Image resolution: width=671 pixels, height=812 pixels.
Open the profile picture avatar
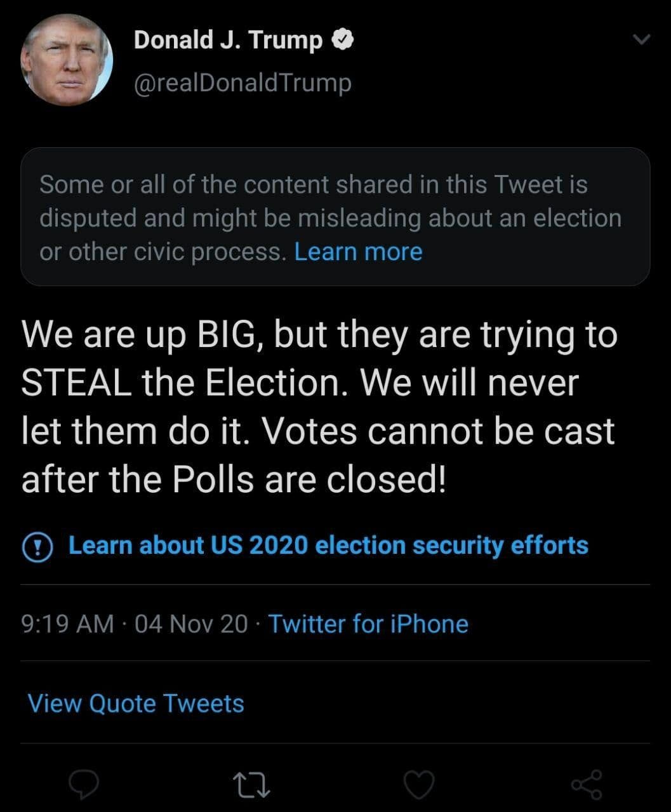click(x=67, y=60)
